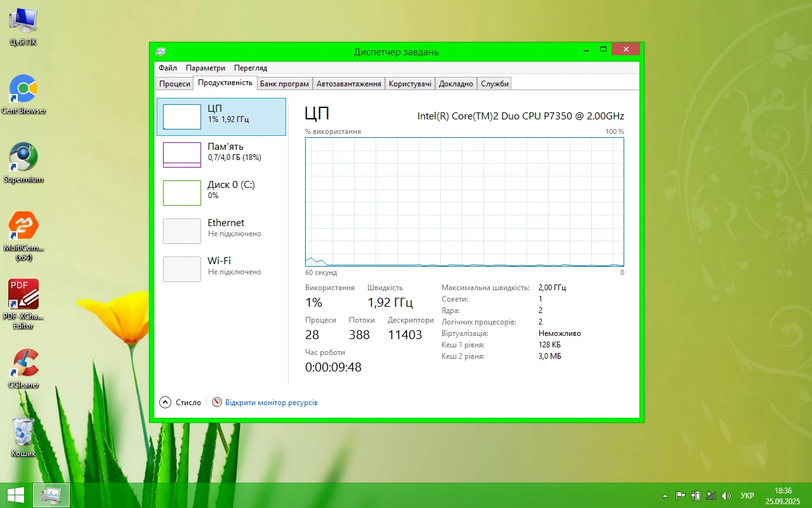
Task: Click the volume speaker tray icon
Action: click(x=726, y=495)
